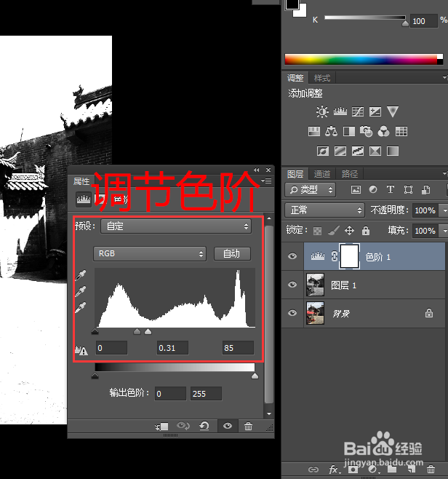
Task: Delete layer with Layers panel trash icon
Action: 431,469
